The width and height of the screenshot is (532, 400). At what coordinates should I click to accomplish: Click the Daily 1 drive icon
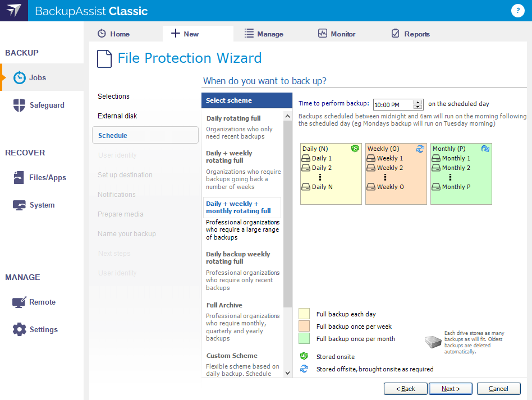[306, 158]
